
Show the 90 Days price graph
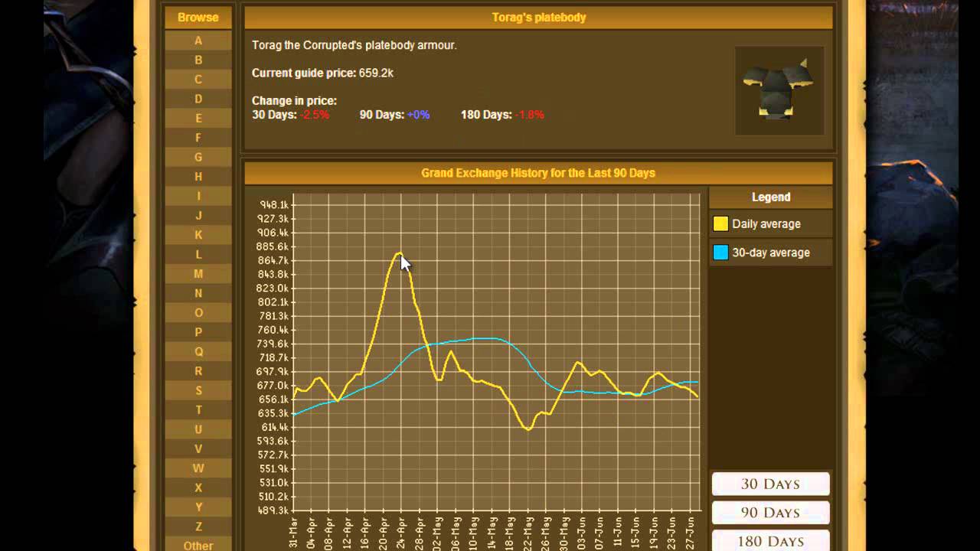click(x=770, y=512)
